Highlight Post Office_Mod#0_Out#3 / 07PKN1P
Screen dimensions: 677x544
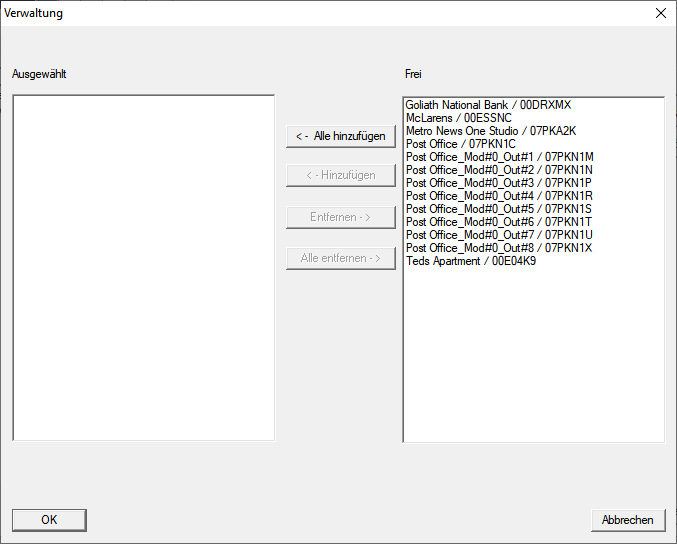[x=499, y=183]
